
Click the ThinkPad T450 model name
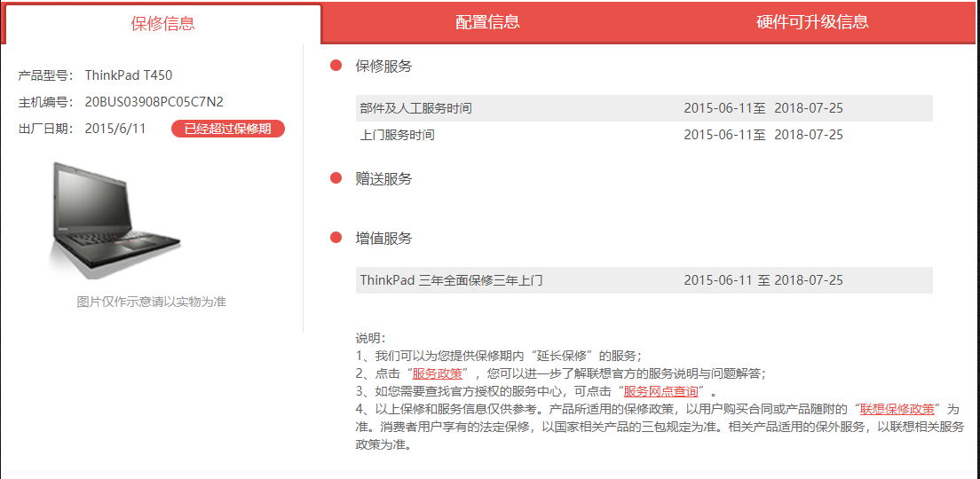(129, 75)
